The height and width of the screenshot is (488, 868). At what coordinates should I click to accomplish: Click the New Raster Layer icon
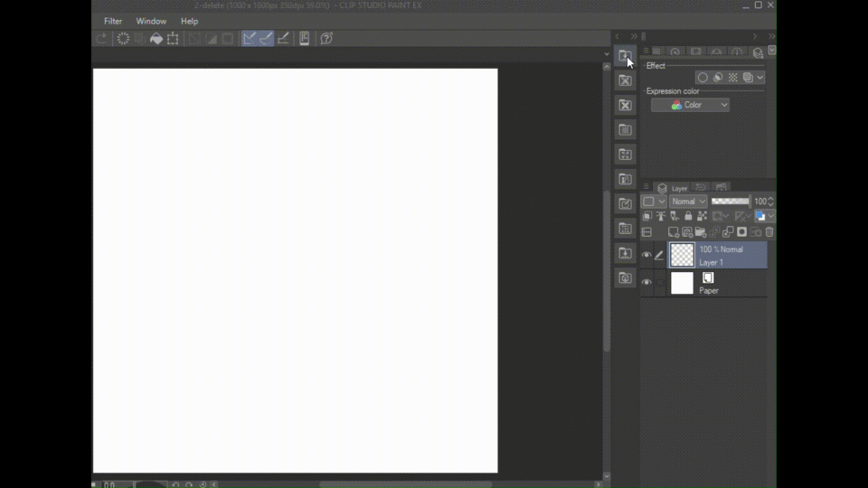674,232
